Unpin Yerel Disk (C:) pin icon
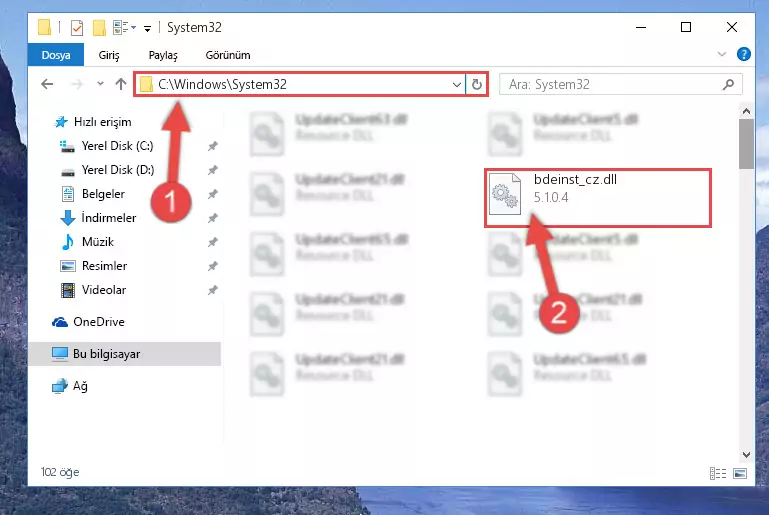Image resolution: width=769 pixels, height=515 pixels. [x=212, y=146]
